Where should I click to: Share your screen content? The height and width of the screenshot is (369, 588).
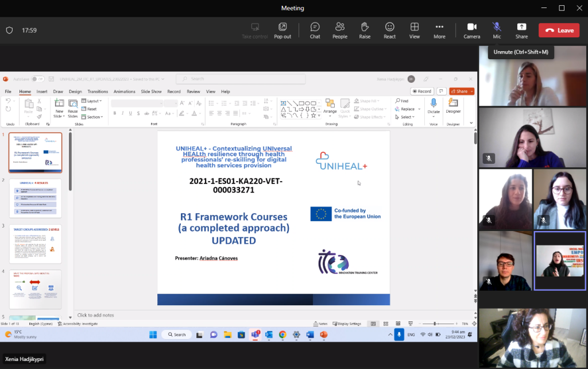pos(521,30)
